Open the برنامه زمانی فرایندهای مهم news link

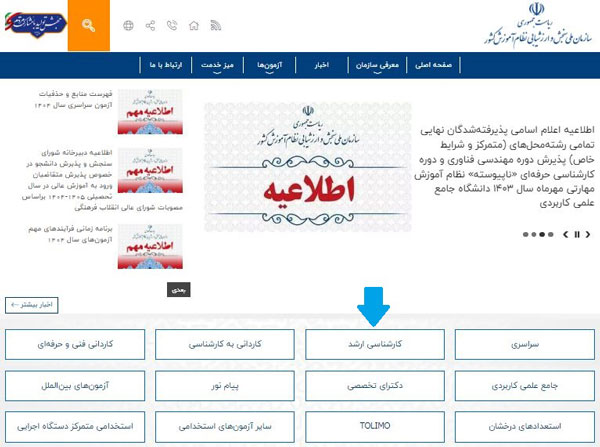70,234
